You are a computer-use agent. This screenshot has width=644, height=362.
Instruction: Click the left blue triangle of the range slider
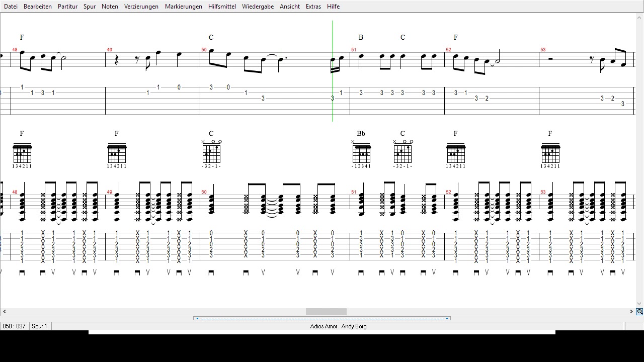[197, 318]
